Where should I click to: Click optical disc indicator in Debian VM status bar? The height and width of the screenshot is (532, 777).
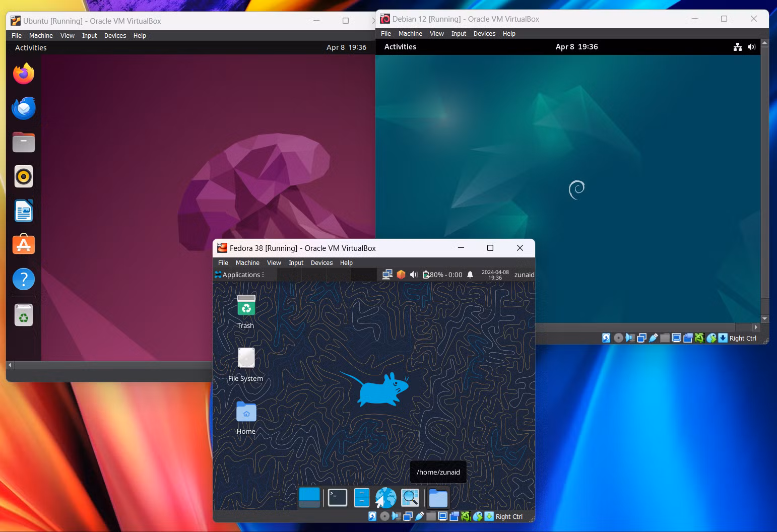(x=618, y=338)
